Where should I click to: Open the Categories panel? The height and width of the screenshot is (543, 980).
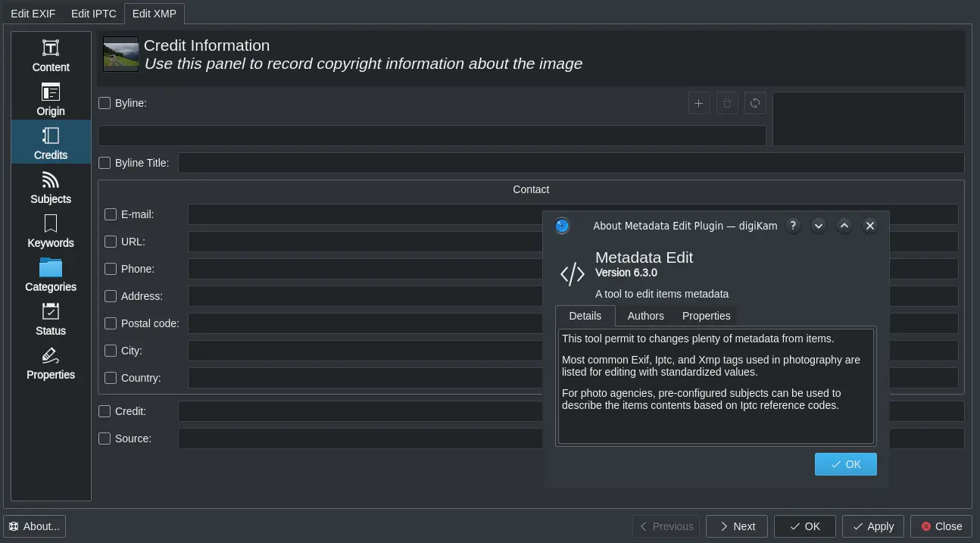50,275
